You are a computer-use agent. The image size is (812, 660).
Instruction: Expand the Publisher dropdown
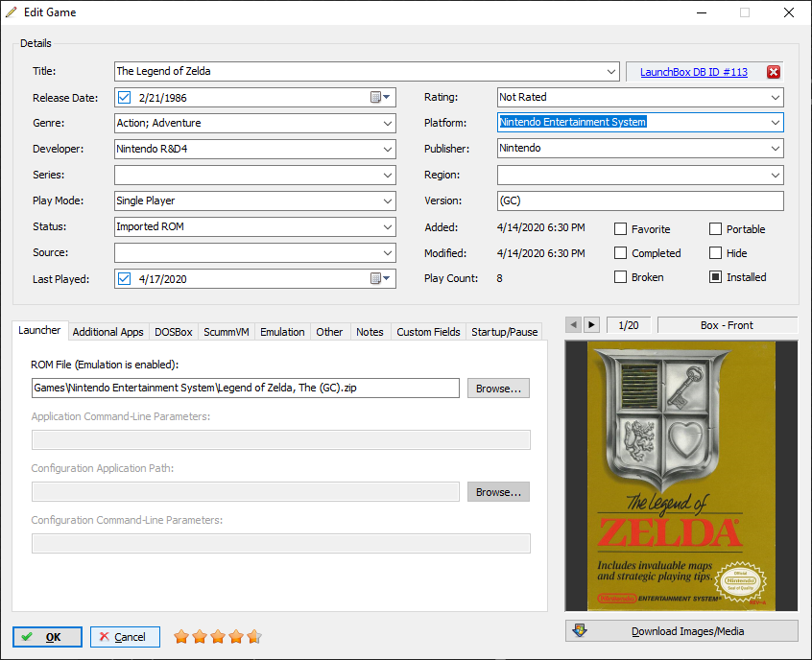776,149
